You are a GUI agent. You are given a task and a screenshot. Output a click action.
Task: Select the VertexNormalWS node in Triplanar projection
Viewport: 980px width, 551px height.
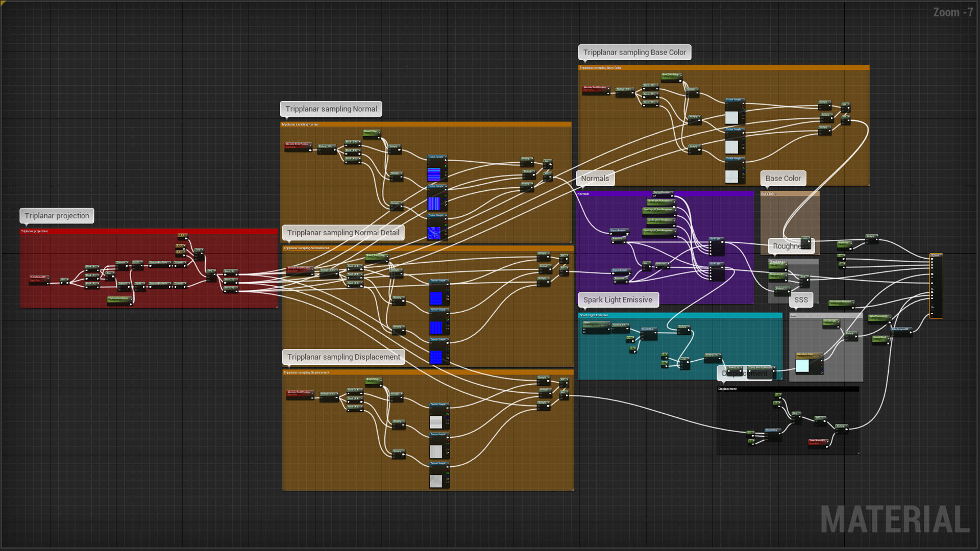point(39,279)
